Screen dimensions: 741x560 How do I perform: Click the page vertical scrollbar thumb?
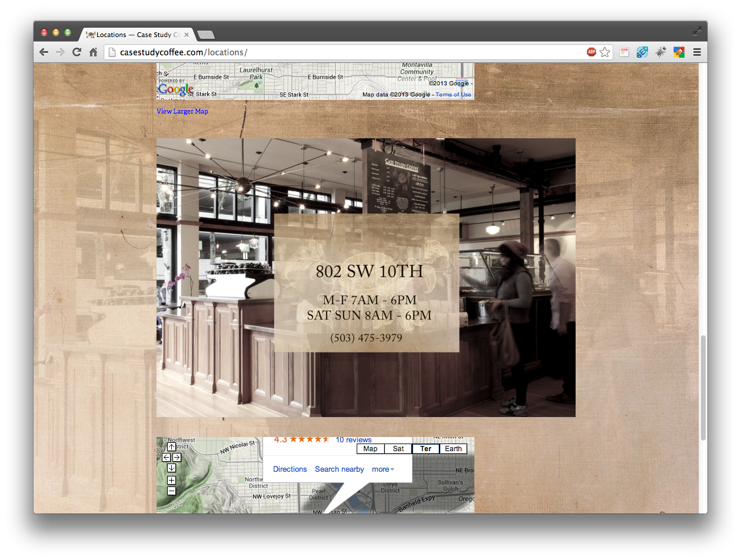point(703,388)
